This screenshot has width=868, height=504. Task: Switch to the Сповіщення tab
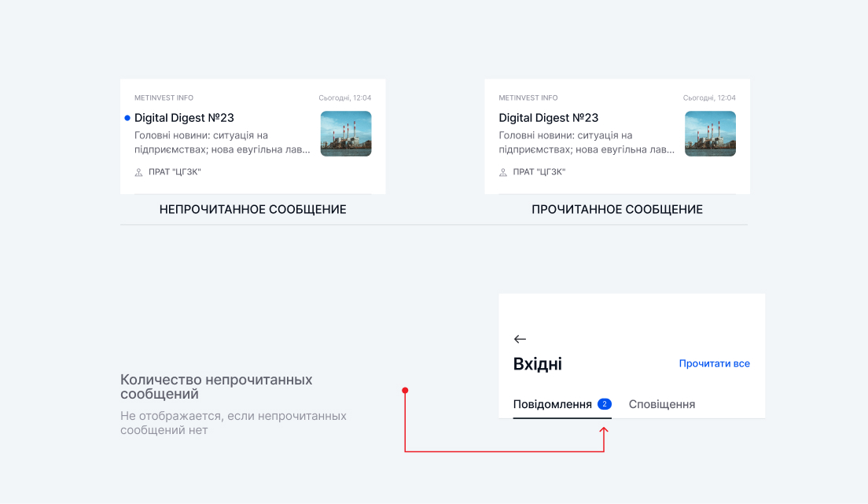tap(662, 404)
